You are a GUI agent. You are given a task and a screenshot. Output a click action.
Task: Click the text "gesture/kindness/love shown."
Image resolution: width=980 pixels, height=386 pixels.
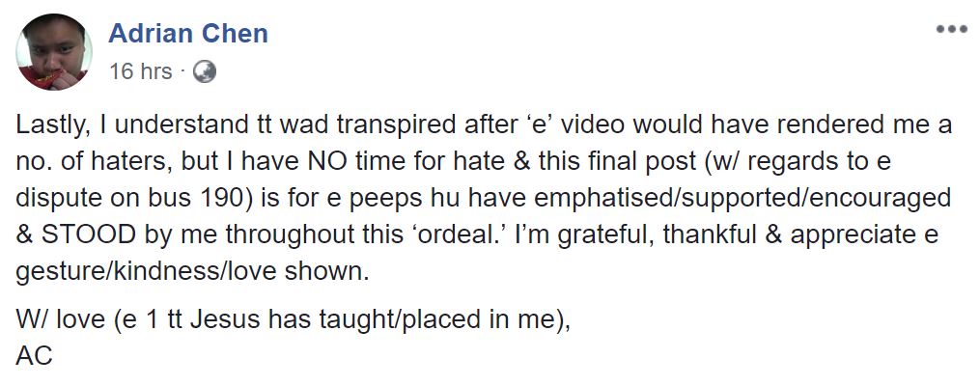coord(193,269)
